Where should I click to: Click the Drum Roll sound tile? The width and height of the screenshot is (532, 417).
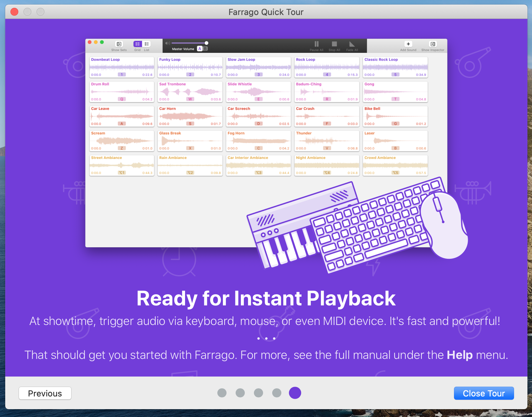122,92
